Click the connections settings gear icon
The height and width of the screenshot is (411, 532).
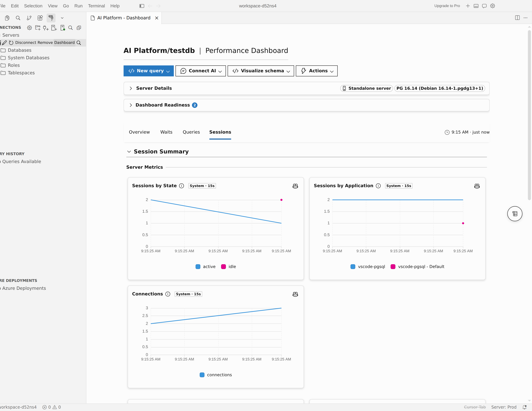29,28
